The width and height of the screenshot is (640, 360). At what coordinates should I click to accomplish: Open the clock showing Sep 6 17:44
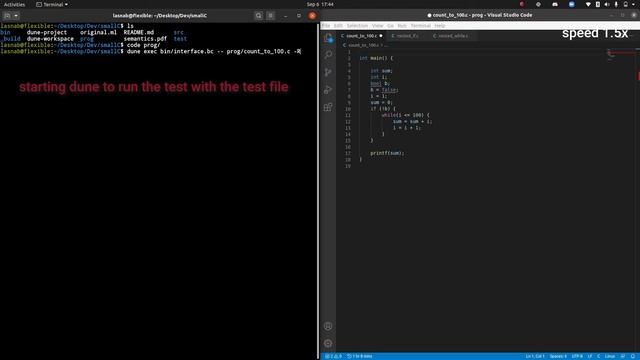tap(320, 4)
